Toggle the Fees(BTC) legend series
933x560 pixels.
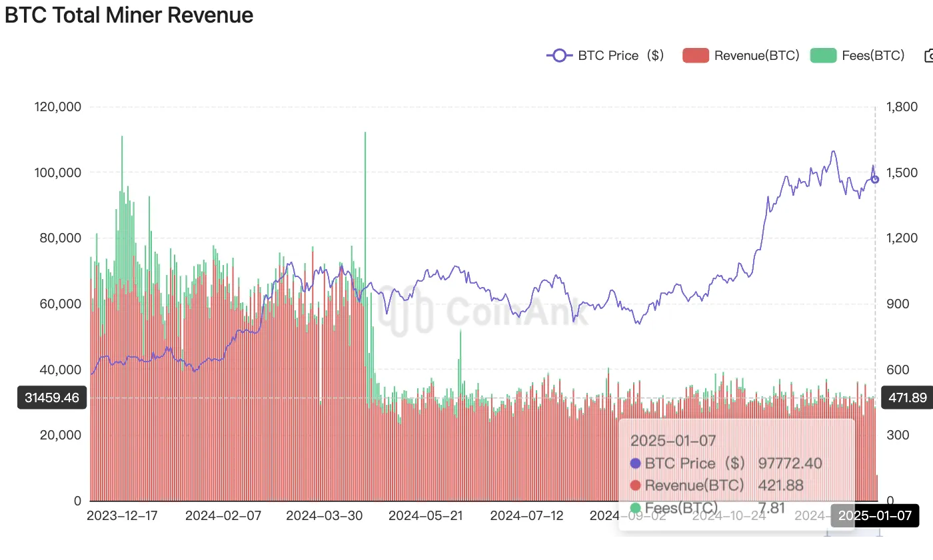pyautogui.click(x=858, y=56)
